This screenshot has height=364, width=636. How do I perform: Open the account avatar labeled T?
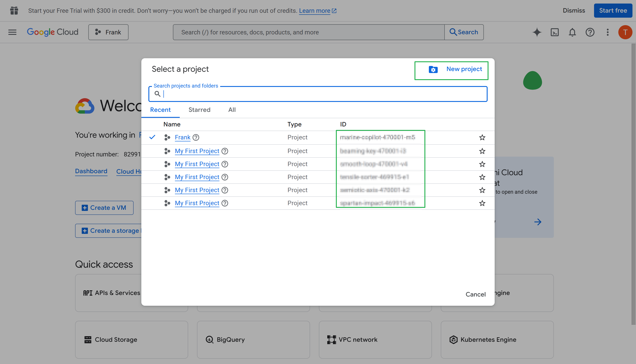point(625,32)
